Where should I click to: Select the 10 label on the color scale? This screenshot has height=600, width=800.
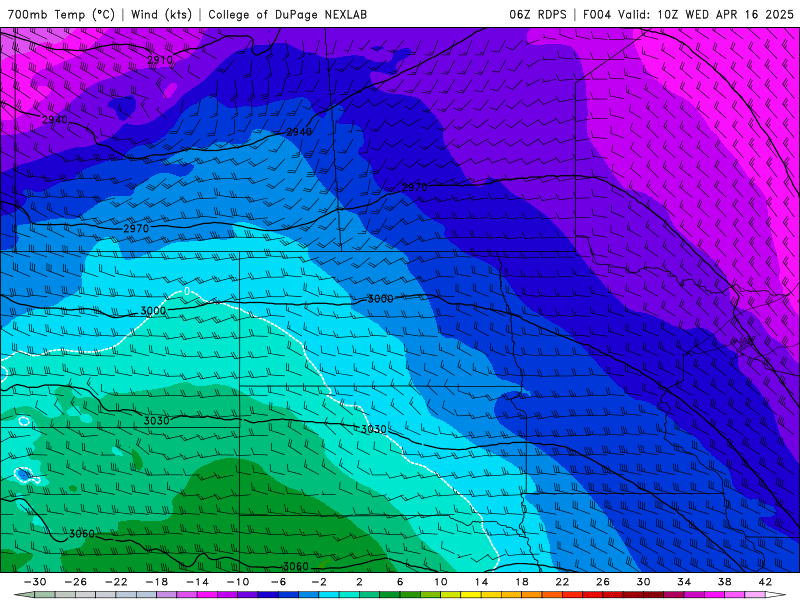[440, 582]
